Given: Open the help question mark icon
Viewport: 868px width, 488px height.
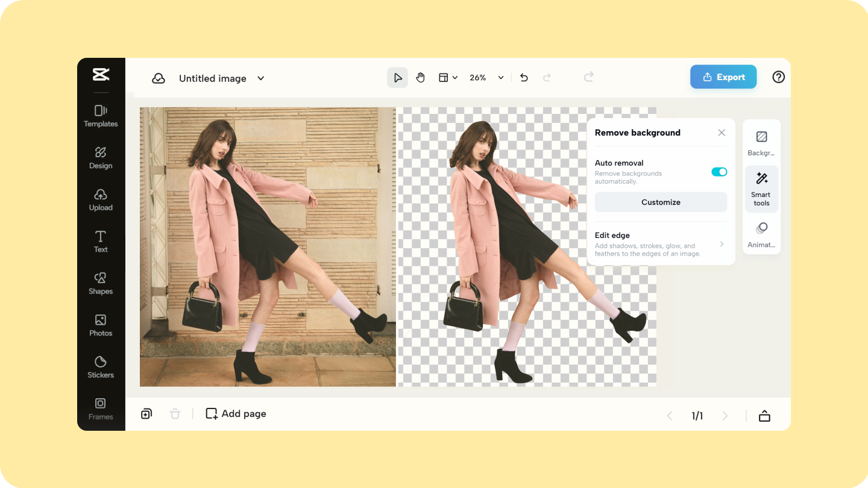Looking at the screenshot, I should pos(778,77).
